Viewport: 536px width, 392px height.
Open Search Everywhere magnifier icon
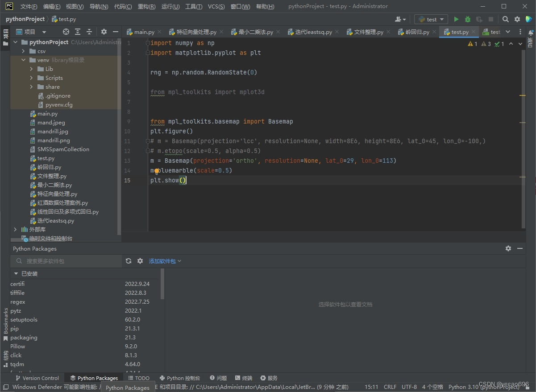click(505, 19)
